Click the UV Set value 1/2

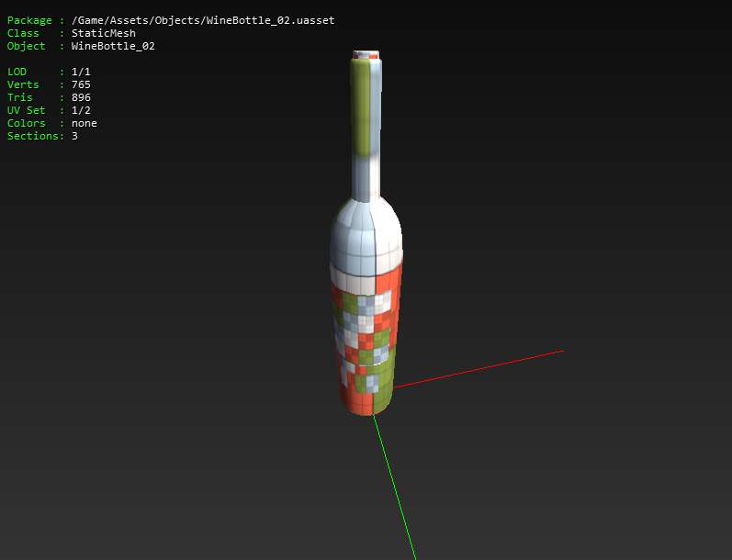pyautogui.click(x=81, y=110)
